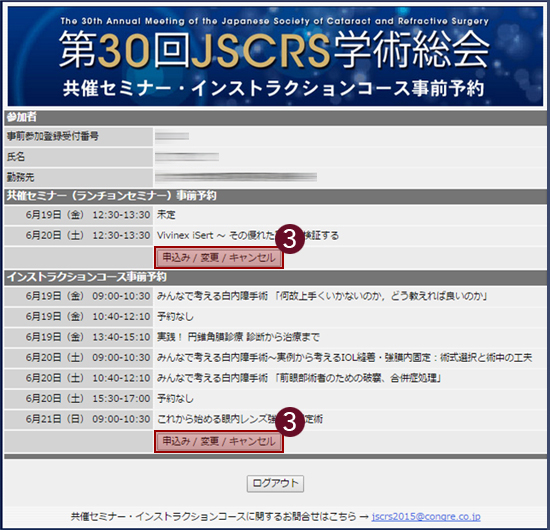The height and width of the screenshot is (530, 550).
Task: Click the 第30回JSCRS学術総会 header banner
Action: coord(275,56)
